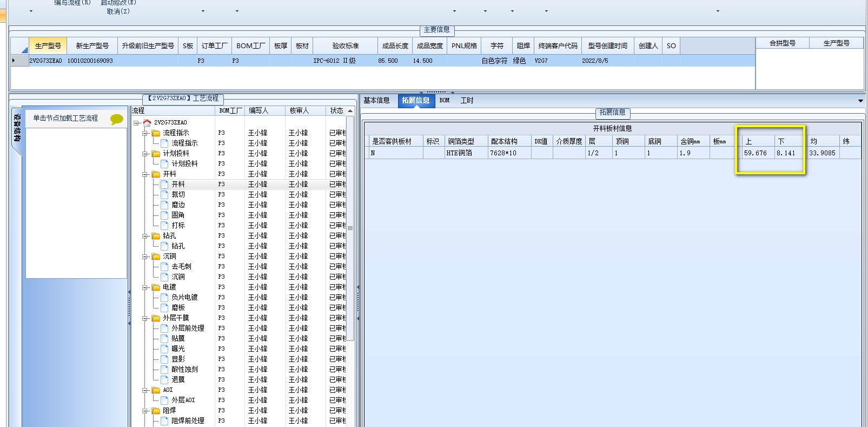Click the 新生产型号 column header
868x427 pixels.
(x=92, y=46)
